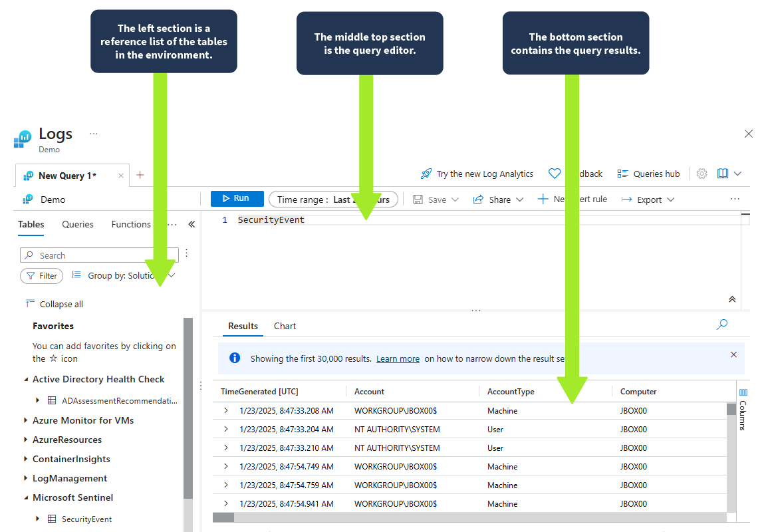The width and height of the screenshot is (758, 532).
Task: Open the toolbar more options ellipsis
Action: [735, 199]
